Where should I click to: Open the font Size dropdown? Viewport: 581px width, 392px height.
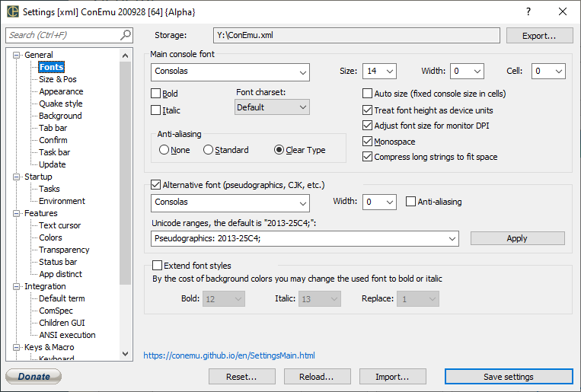point(379,71)
